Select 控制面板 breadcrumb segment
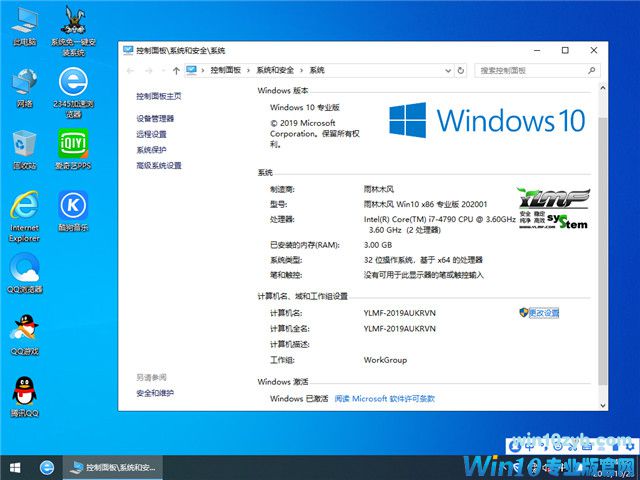640x480 pixels. coord(226,70)
